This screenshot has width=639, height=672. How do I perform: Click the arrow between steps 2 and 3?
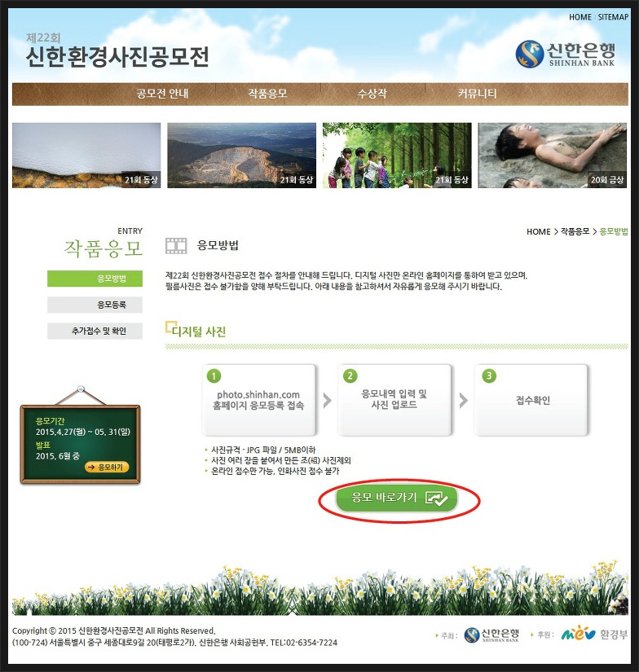pyautogui.click(x=463, y=400)
